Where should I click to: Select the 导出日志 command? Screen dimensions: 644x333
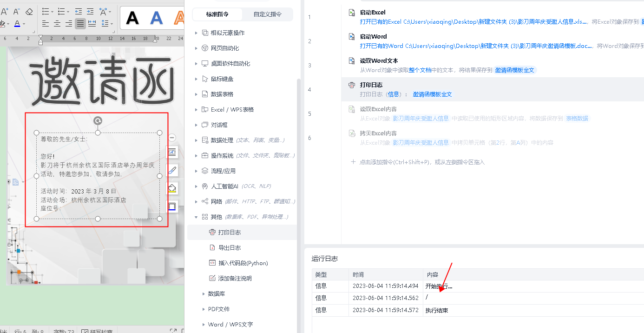(x=230, y=247)
